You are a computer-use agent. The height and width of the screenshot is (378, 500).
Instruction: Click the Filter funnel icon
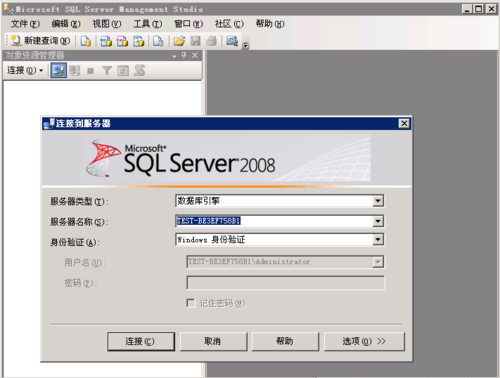[107, 70]
